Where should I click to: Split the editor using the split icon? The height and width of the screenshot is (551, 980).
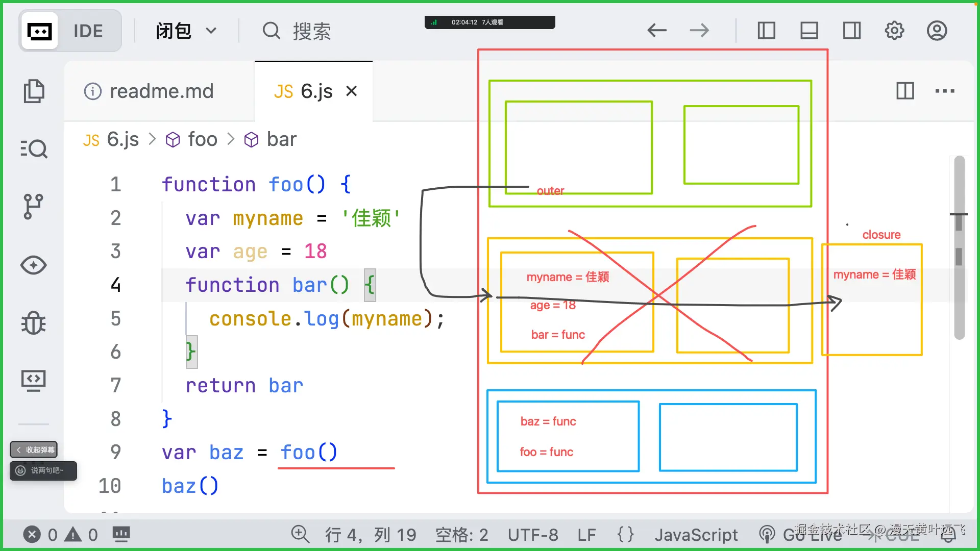click(905, 91)
